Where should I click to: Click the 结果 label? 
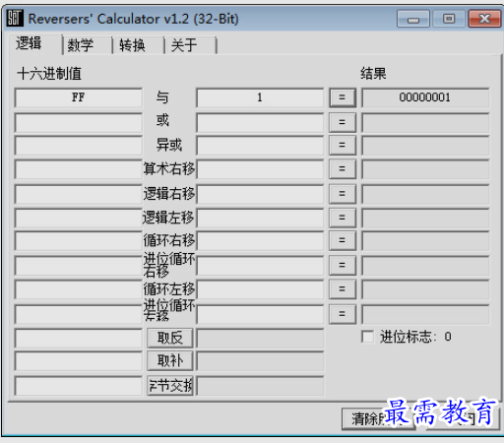coord(373,74)
